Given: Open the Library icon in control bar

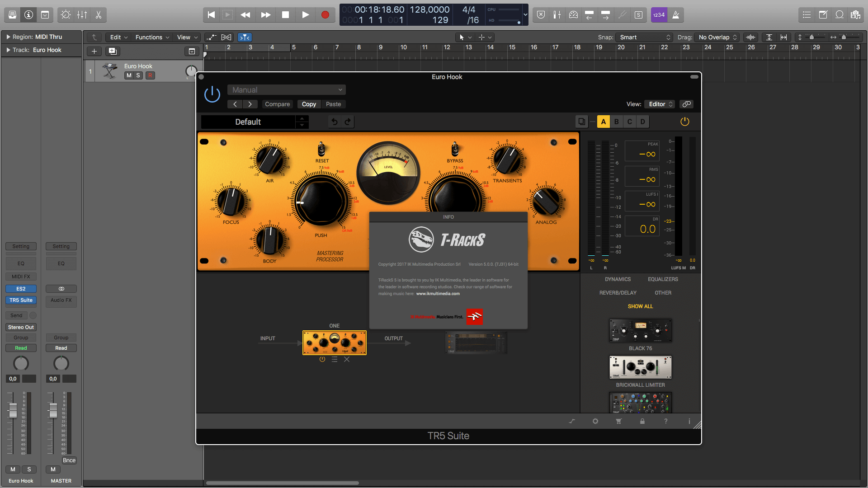Looking at the screenshot, I should tap(13, 15).
